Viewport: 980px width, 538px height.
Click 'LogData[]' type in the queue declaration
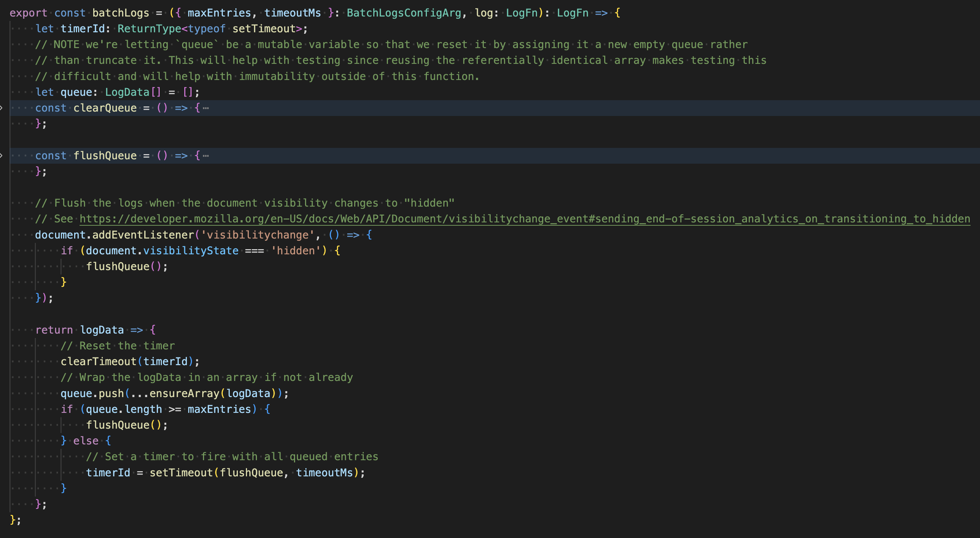click(x=133, y=92)
